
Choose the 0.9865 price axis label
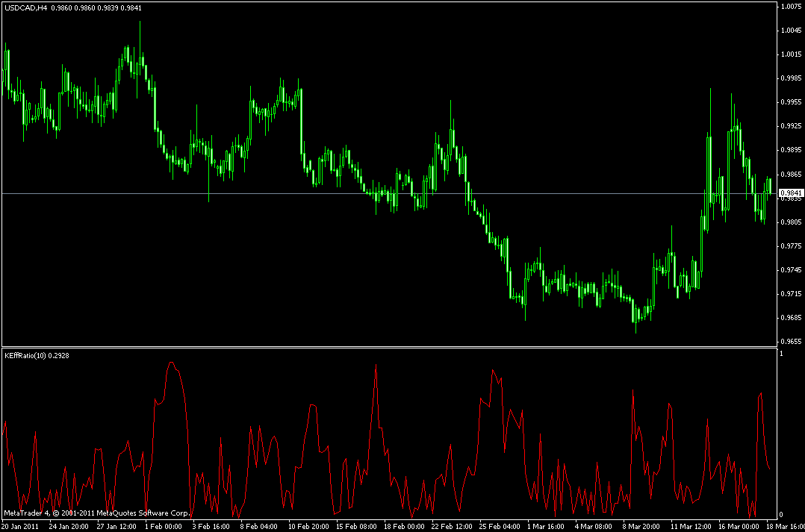point(791,175)
